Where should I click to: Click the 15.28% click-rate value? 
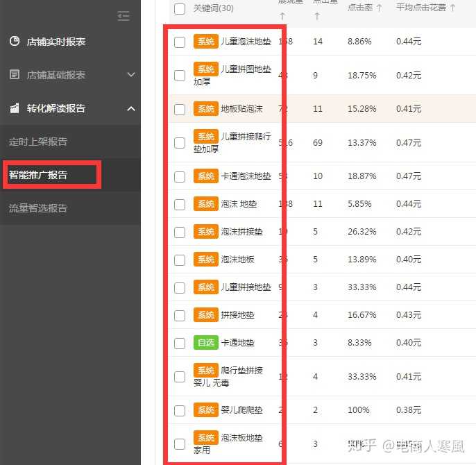362,109
